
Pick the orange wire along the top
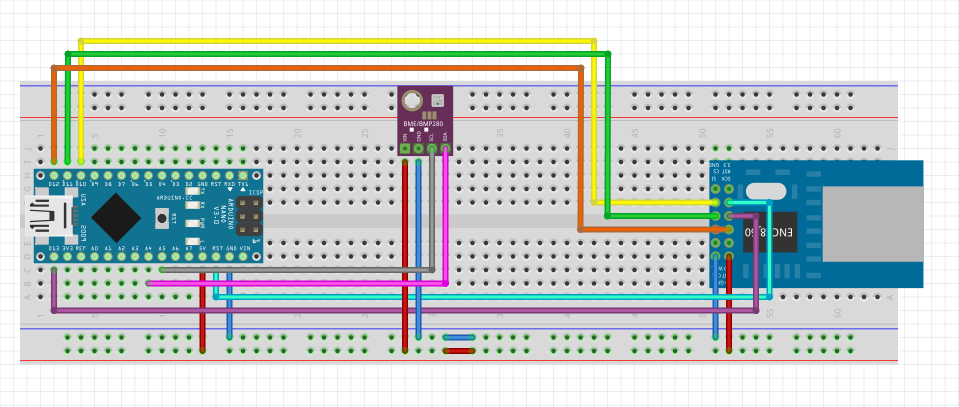pyautogui.click(x=330, y=67)
